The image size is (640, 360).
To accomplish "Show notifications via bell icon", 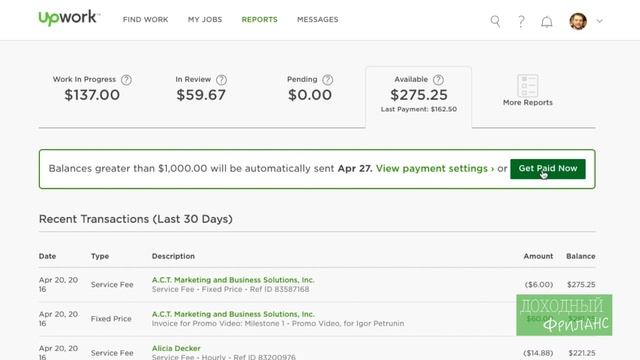I will click(547, 22).
